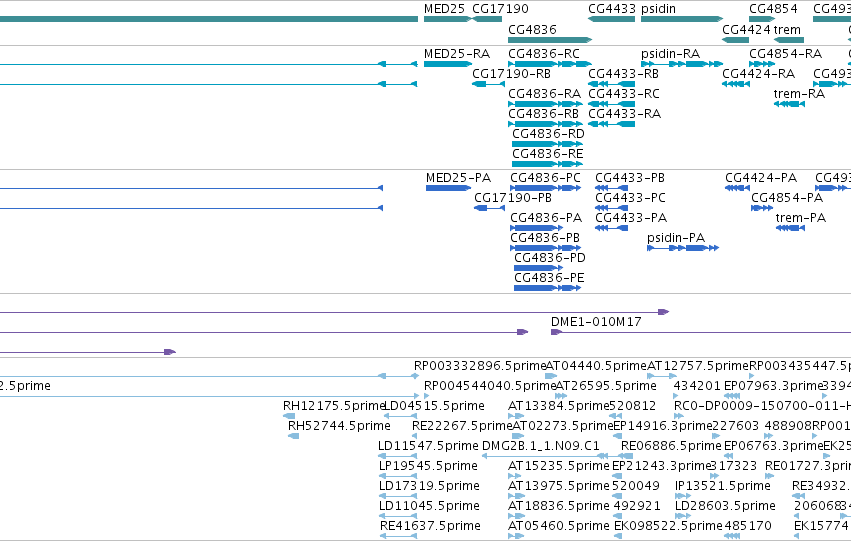Viewport: 851px width, 541px height.
Task: Click transcript CG4836-RD
Action: [547, 144]
